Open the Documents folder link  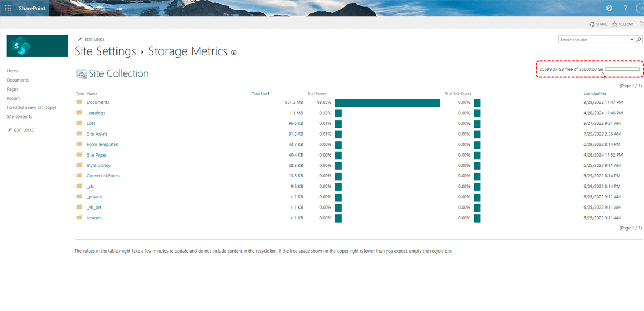click(98, 102)
